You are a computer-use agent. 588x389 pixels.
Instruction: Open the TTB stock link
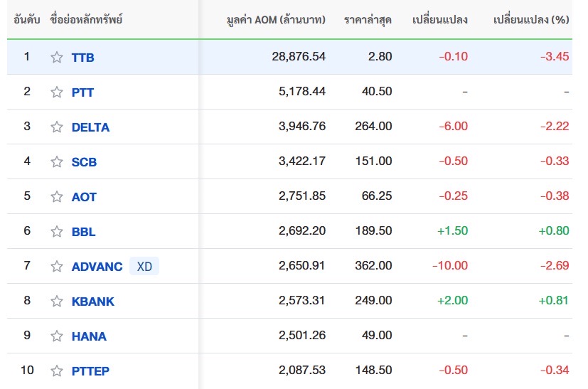83,58
